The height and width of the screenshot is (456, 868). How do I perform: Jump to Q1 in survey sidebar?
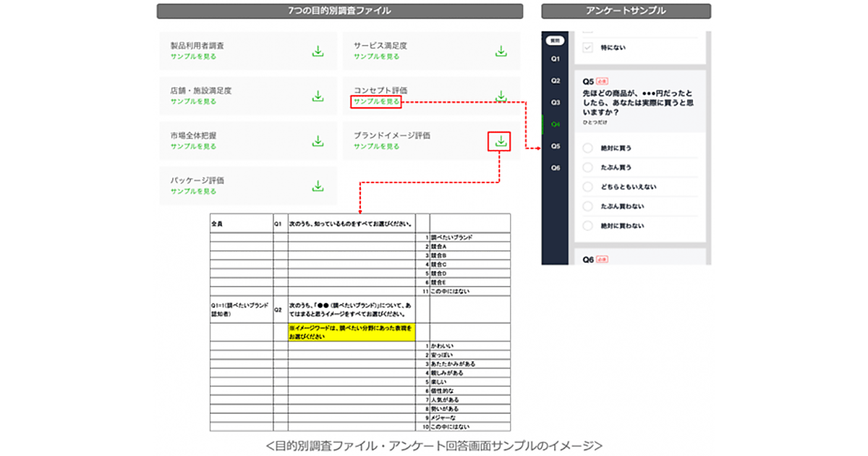[555, 59]
